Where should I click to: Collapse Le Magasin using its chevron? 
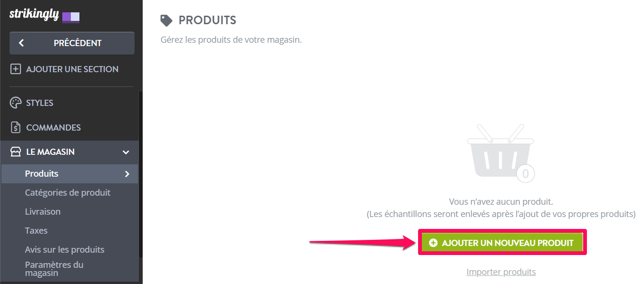point(126,152)
